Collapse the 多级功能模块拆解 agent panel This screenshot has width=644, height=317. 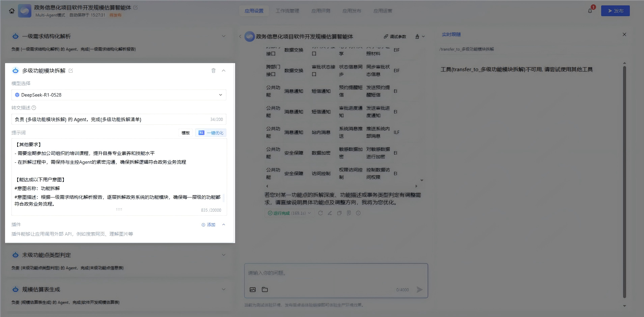point(223,71)
